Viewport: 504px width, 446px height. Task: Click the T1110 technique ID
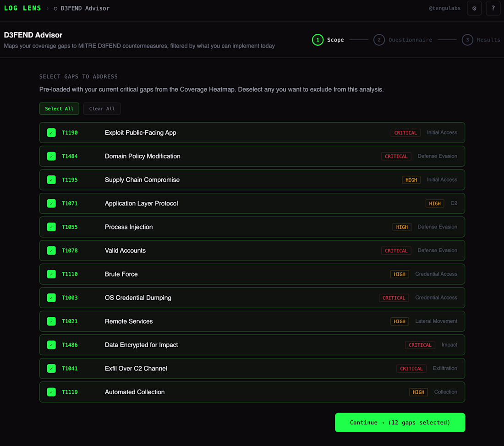tap(70, 274)
